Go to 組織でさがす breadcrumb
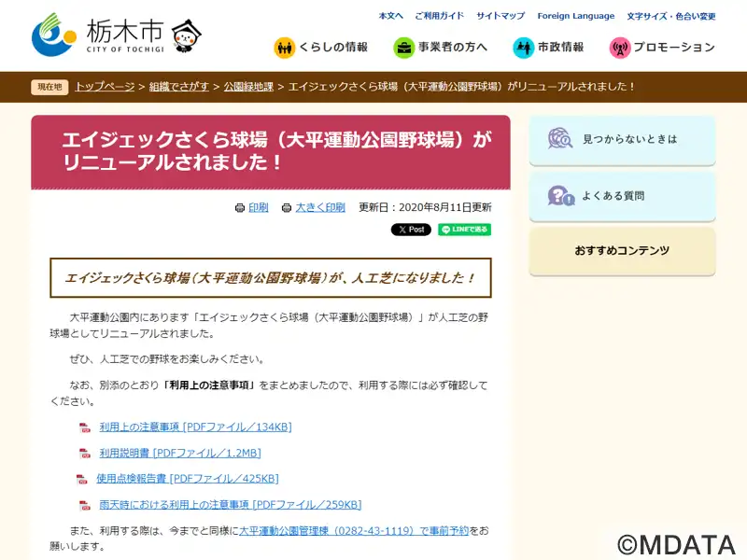747x560 pixels. tap(179, 87)
